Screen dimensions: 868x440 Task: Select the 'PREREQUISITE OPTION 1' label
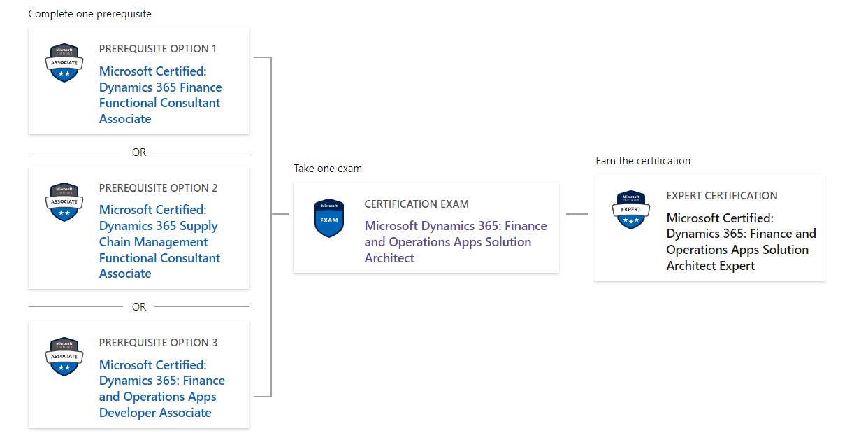click(158, 49)
